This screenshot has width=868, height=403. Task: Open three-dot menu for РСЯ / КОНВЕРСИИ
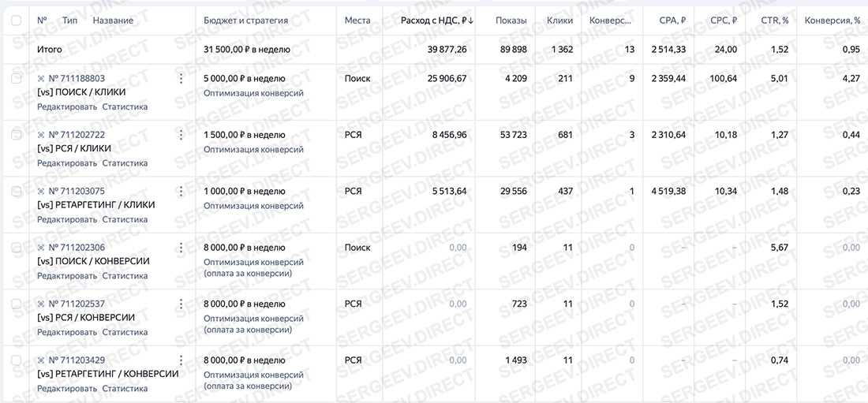(x=181, y=304)
